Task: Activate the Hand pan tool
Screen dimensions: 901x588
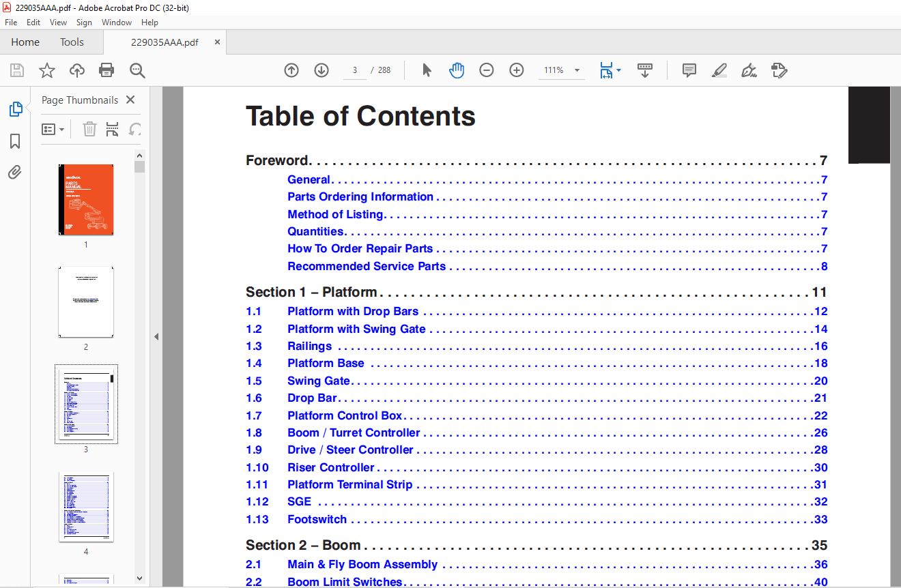Action: [x=457, y=70]
